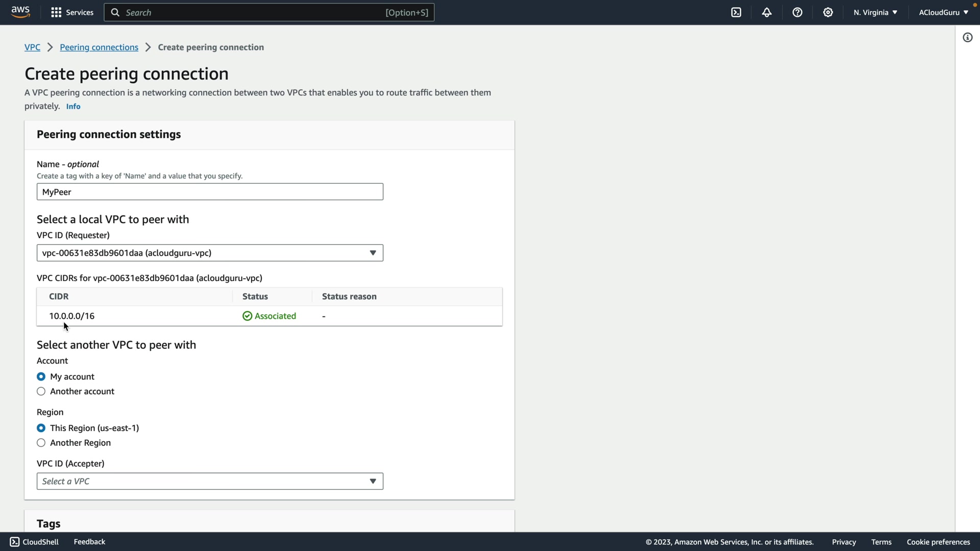Go to Peering connections breadcrumb

click(99, 47)
